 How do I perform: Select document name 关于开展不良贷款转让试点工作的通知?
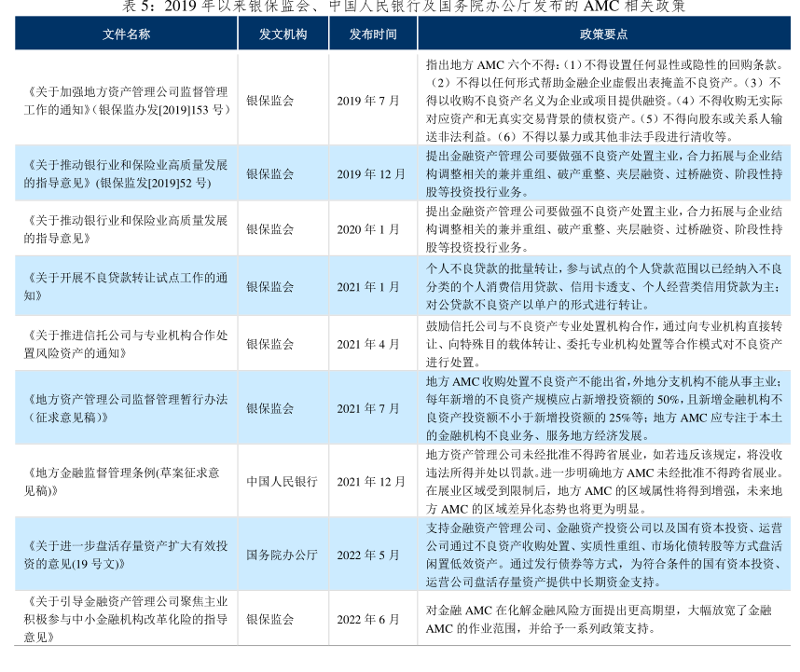pos(126,286)
